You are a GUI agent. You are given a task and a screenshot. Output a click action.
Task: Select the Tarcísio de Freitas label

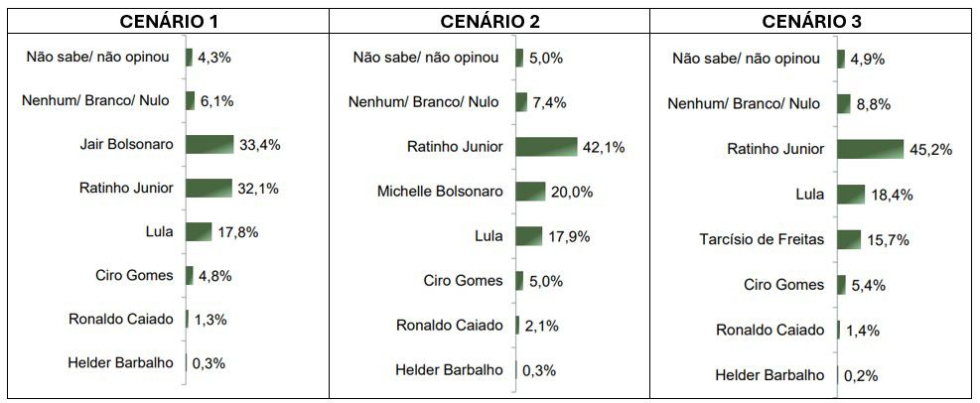tap(768, 239)
